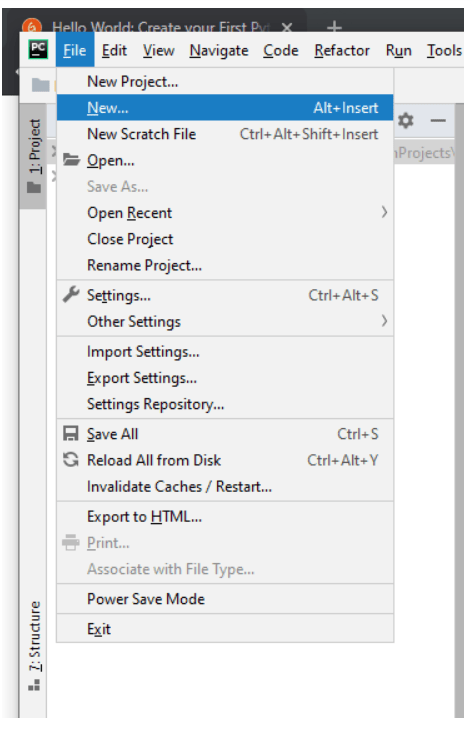The width and height of the screenshot is (472, 733).
Task: Open the Edit menu
Action: click(x=114, y=50)
